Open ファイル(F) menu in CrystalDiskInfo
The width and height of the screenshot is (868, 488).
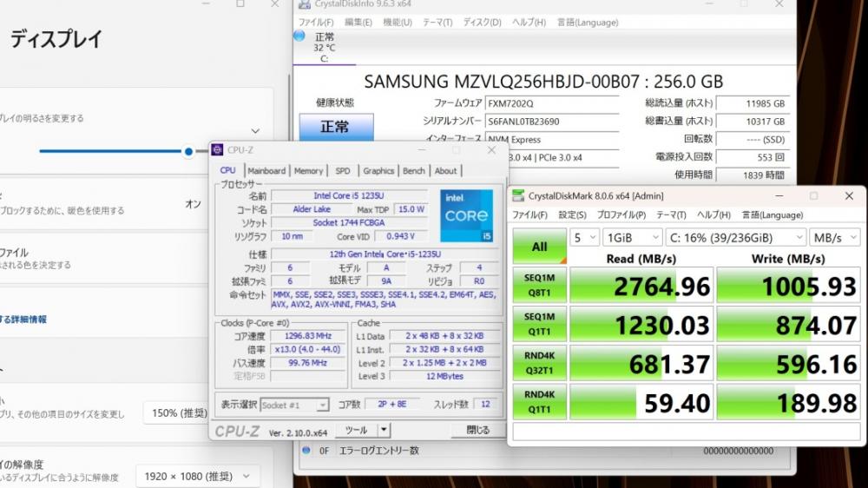(x=316, y=23)
